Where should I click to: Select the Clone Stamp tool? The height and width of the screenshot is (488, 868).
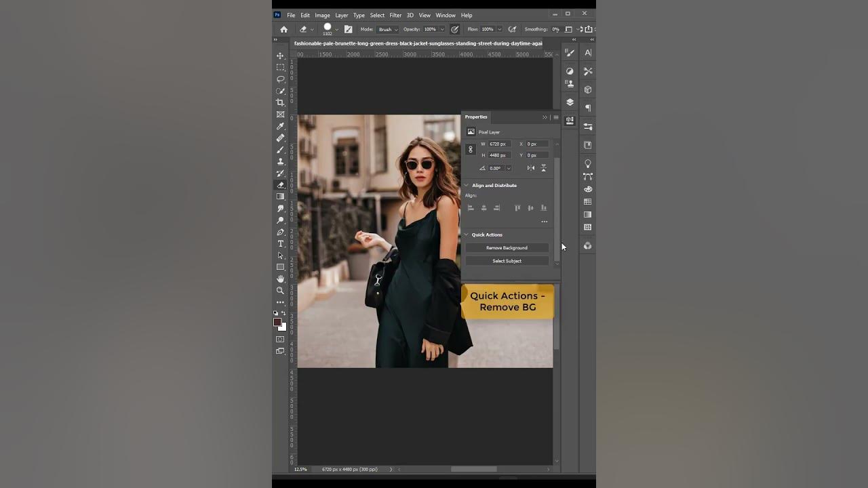tap(280, 161)
